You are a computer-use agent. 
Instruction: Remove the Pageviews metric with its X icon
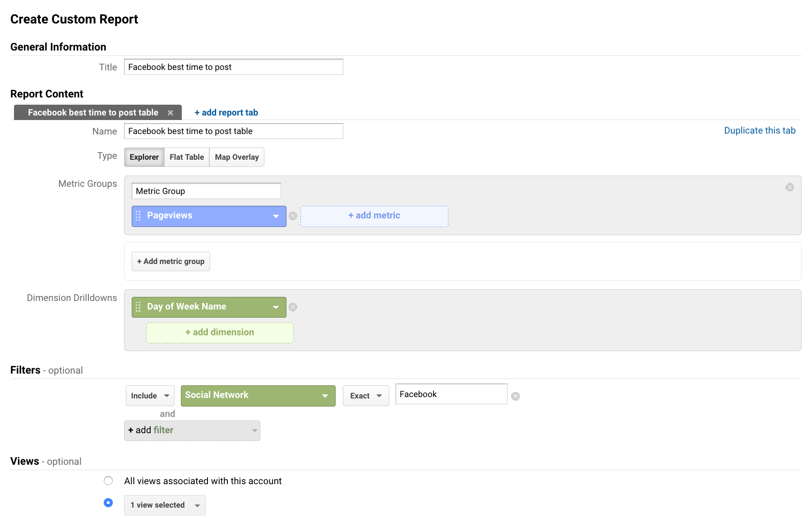[293, 216]
